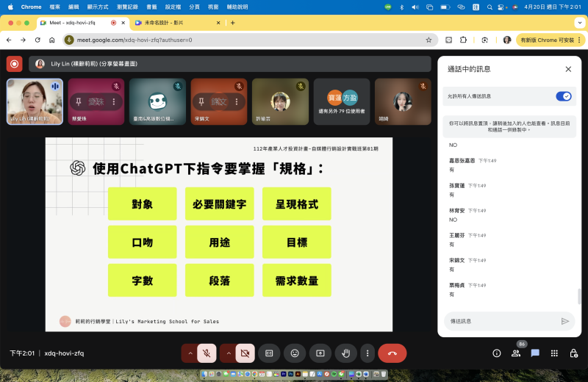588x382 pixels.
Task: Click chat sender name 票梅貞
Action: pyautogui.click(x=456, y=285)
